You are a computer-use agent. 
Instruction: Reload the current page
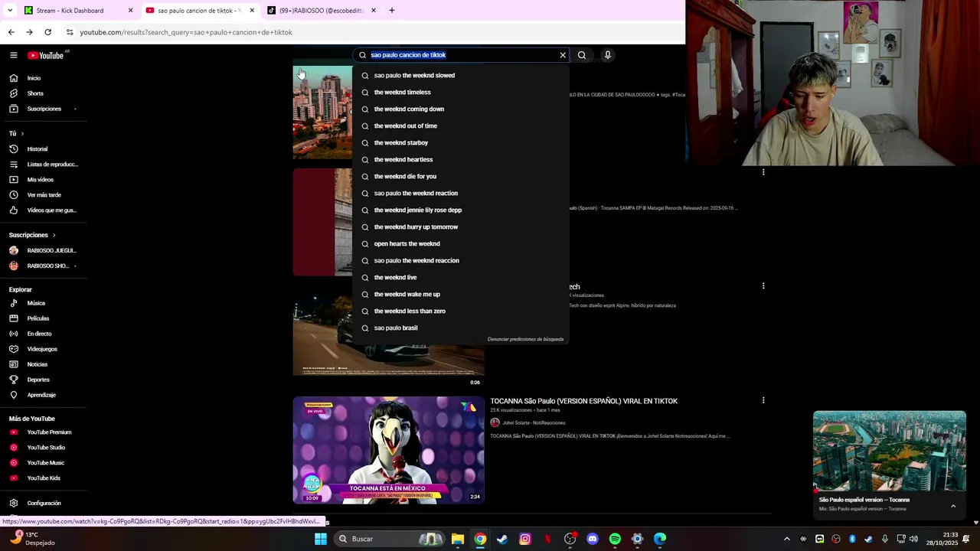click(47, 32)
